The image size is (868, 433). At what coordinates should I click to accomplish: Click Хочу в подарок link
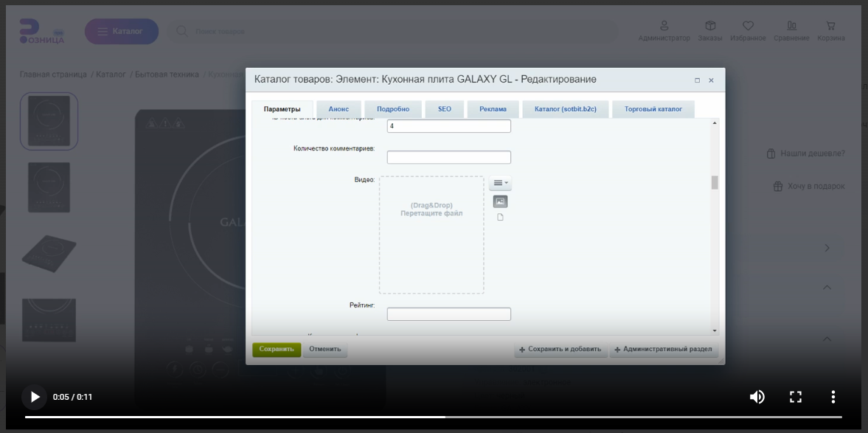click(x=809, y=187)
